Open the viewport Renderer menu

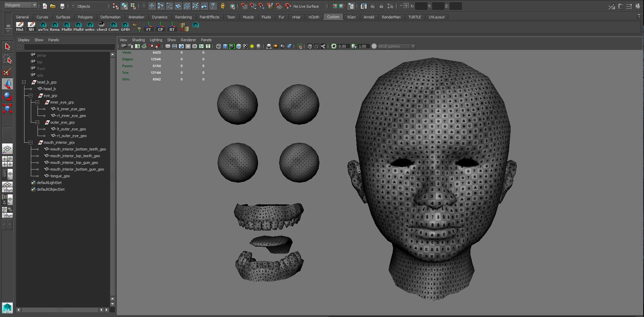(x=188, y=40)
